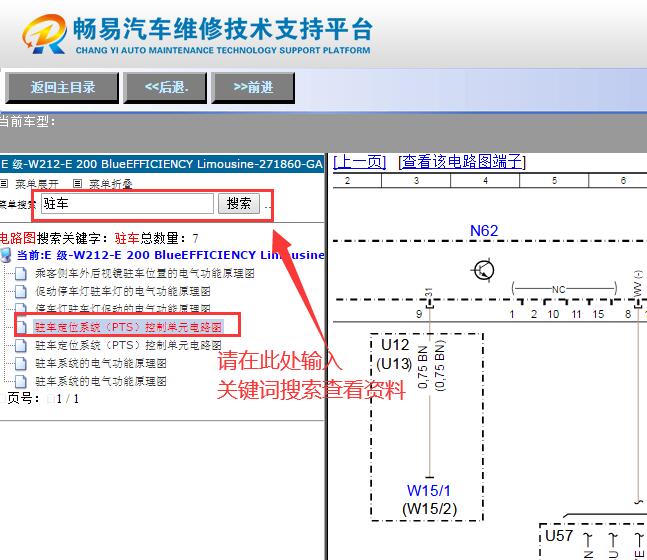Click the 畅易汽车维修技术支持平台 title text

point(223,29)
